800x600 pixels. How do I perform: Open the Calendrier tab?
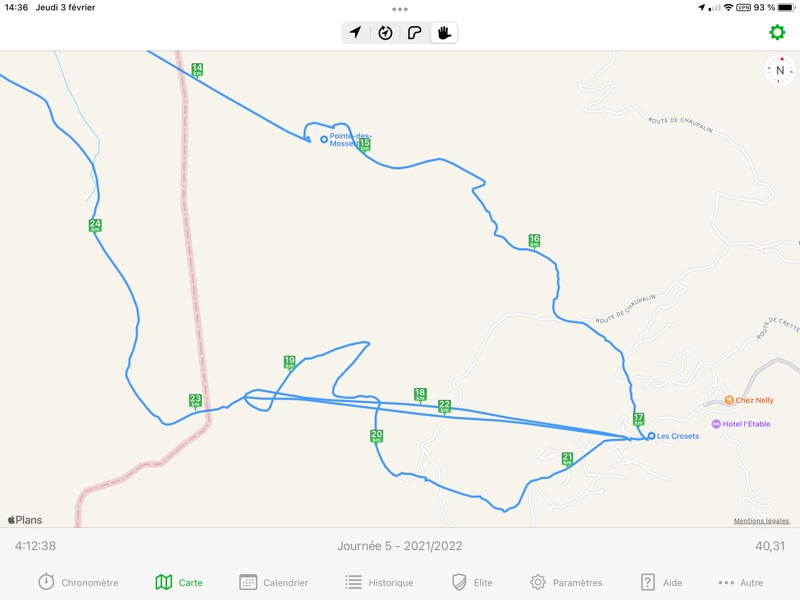273,582
